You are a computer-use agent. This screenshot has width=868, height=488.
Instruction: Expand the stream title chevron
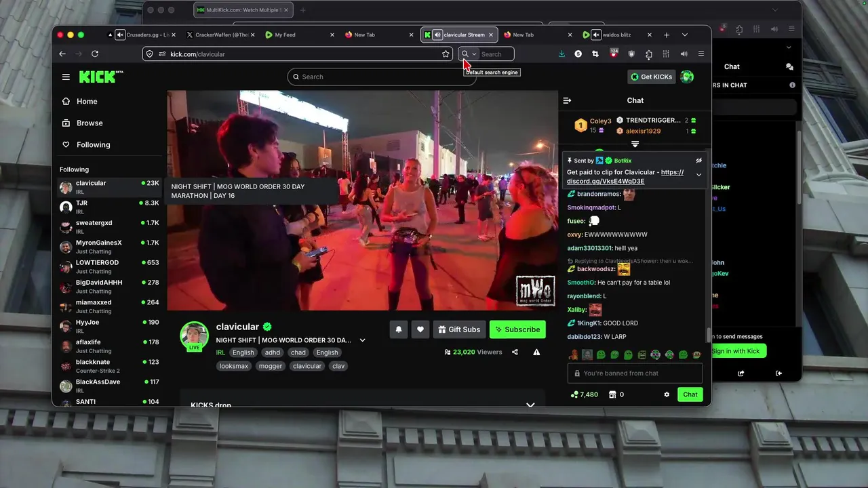point(362,340)
